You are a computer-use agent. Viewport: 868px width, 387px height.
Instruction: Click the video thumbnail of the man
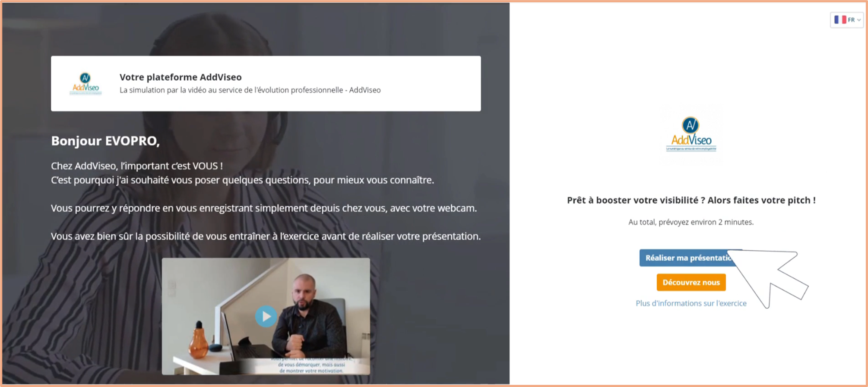[x=266, y=316]
